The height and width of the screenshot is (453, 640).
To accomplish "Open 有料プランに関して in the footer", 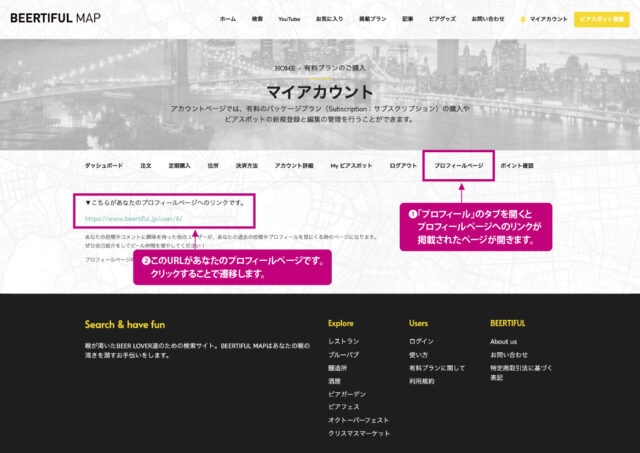I will tap(437, 368).
